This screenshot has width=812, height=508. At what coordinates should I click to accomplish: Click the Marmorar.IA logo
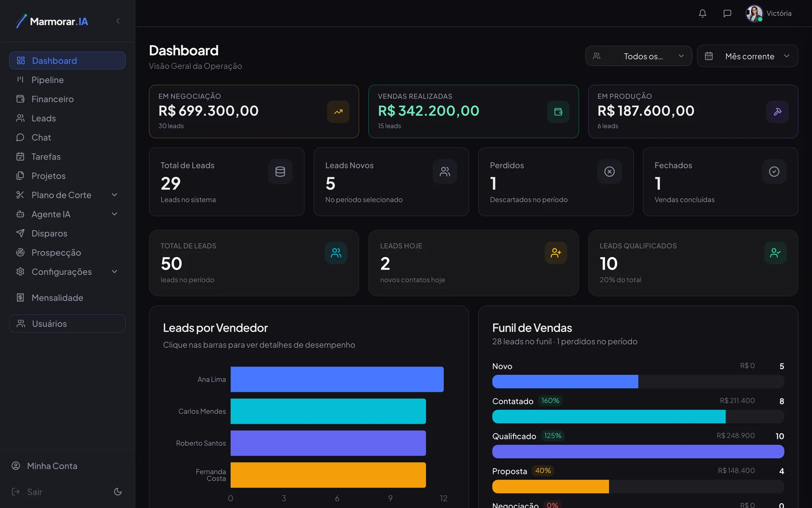tap(52, 21)
